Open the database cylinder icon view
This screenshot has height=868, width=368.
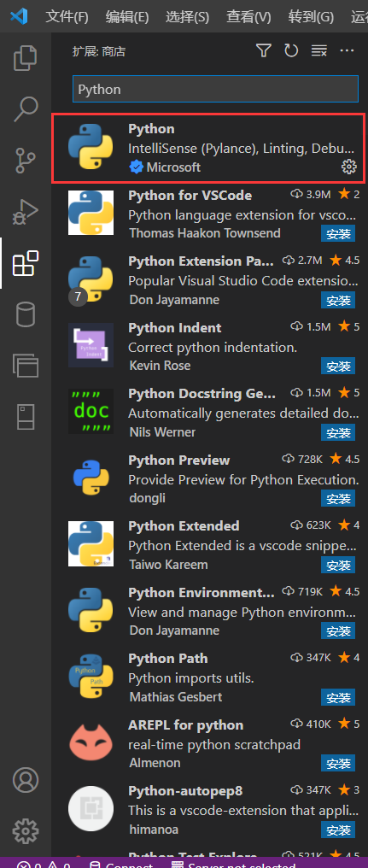click(26, 314)
